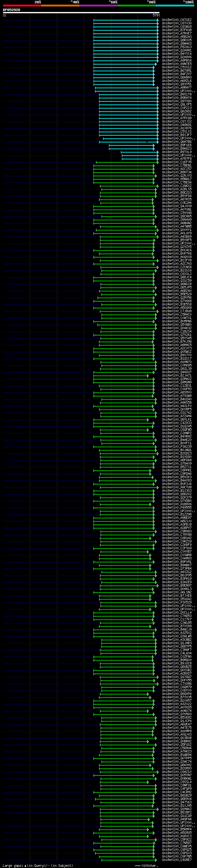Click the green alignment bar for UniRef100_C8SSL4
This screenshot has width=197, height=868.
[x=124, y=782]
